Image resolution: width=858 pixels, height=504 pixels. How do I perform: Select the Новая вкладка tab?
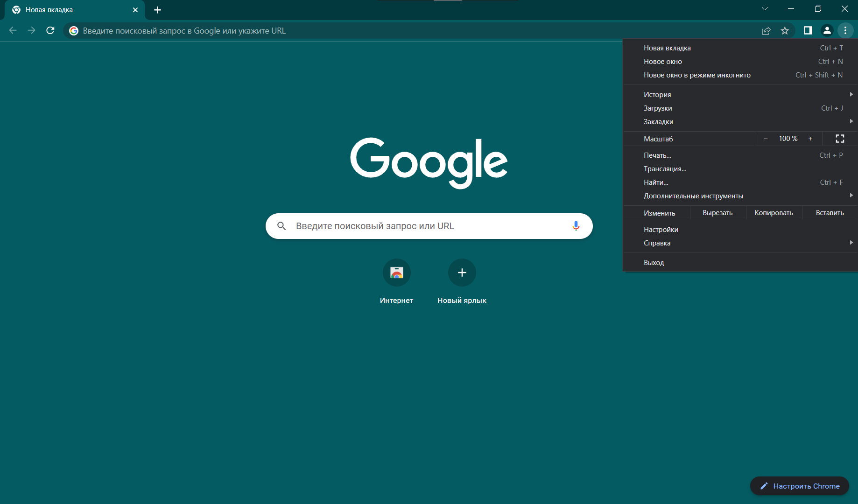click(75, 10)
